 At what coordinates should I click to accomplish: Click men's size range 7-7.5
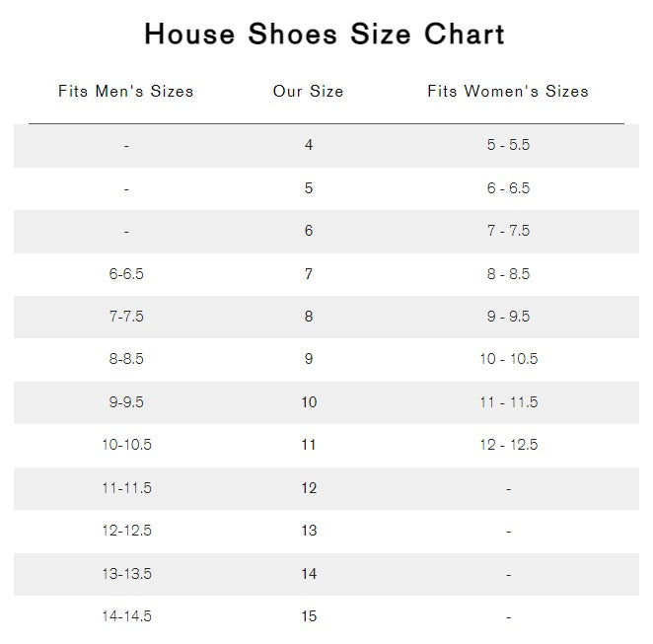pos(126,317)
